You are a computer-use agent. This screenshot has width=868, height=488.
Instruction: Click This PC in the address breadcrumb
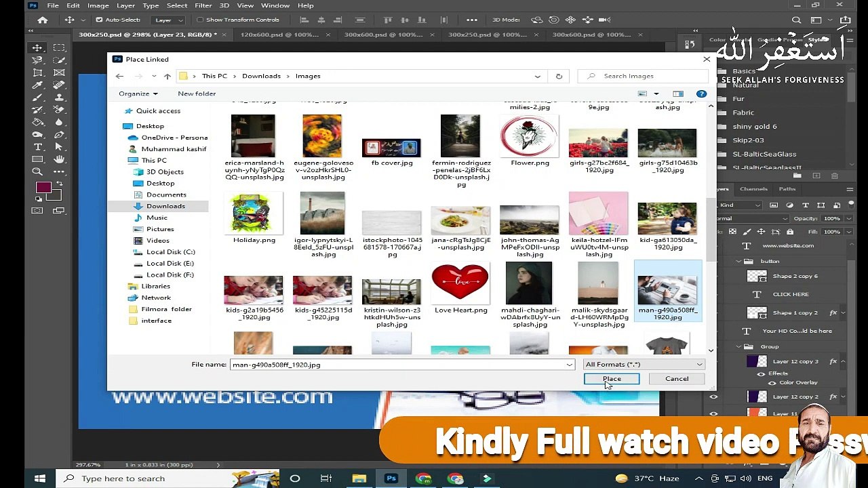pos(214,76)
